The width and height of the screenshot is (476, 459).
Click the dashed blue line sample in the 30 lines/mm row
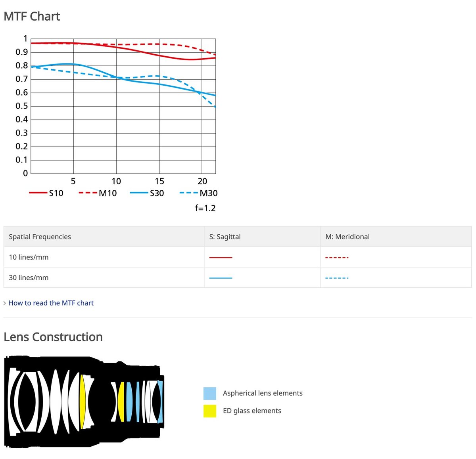pos(337,278)
